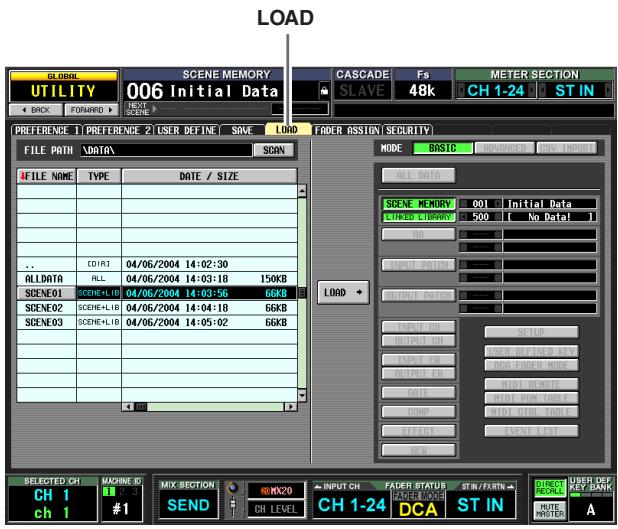
Task: Sort by DATE / SIZE column header
Action: coord(209,176)
